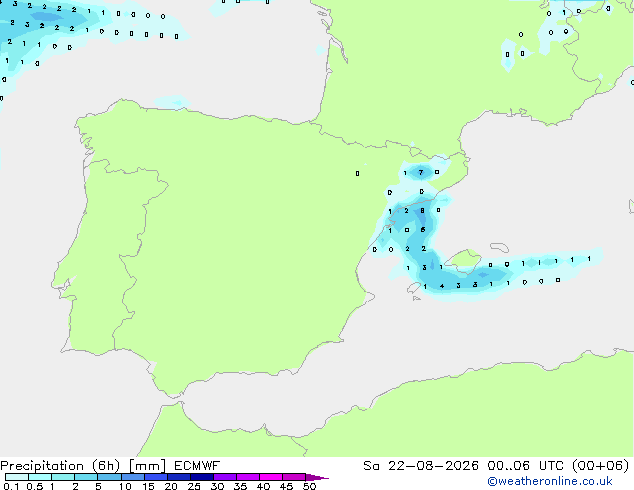
Task: Open the weatheronline.co.uk copyright link
Action: pyautogui.click(x=550, y=482)
